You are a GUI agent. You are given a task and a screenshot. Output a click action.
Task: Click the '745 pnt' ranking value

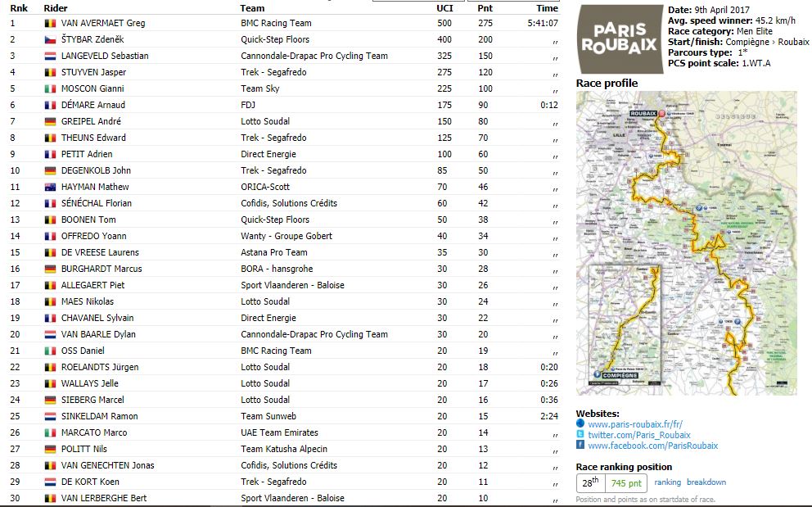pos(627,483)
